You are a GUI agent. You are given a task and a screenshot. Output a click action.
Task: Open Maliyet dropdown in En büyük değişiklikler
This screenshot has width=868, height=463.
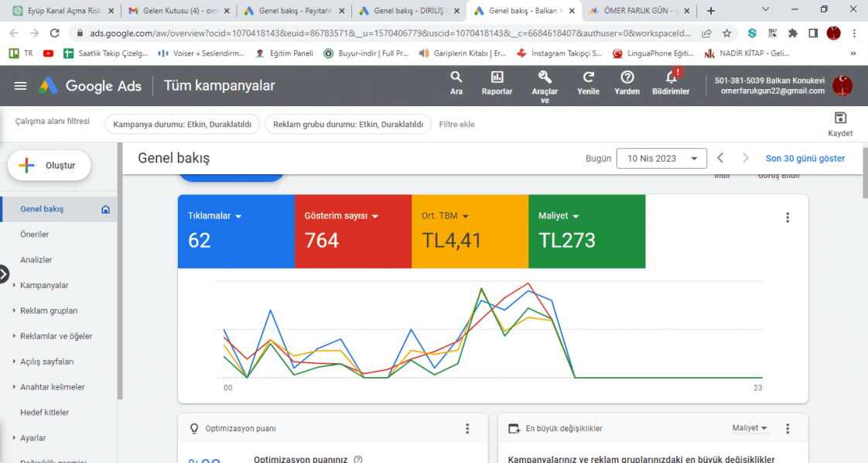pos(750,428)
